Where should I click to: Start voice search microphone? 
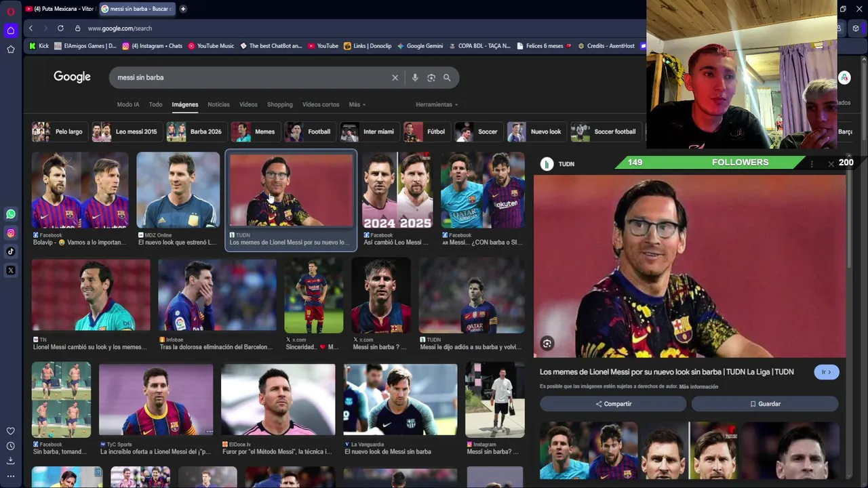click(x=415, y=77)
